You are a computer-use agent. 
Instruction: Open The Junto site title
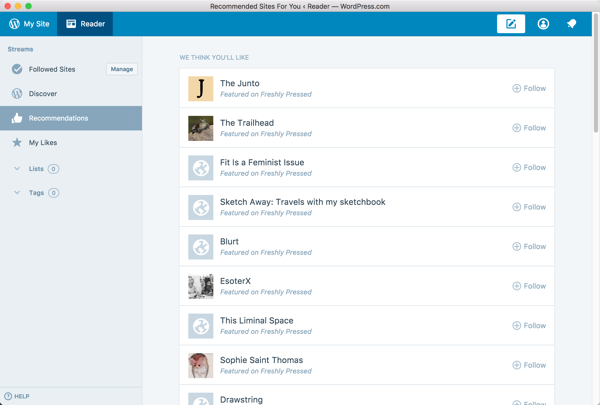(x=240, y=83)
